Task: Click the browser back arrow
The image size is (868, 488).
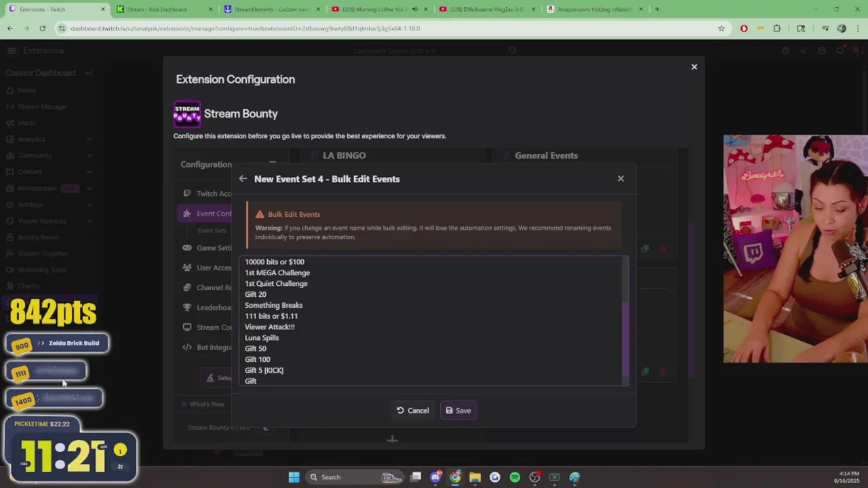Action: (x=9, y=28)
